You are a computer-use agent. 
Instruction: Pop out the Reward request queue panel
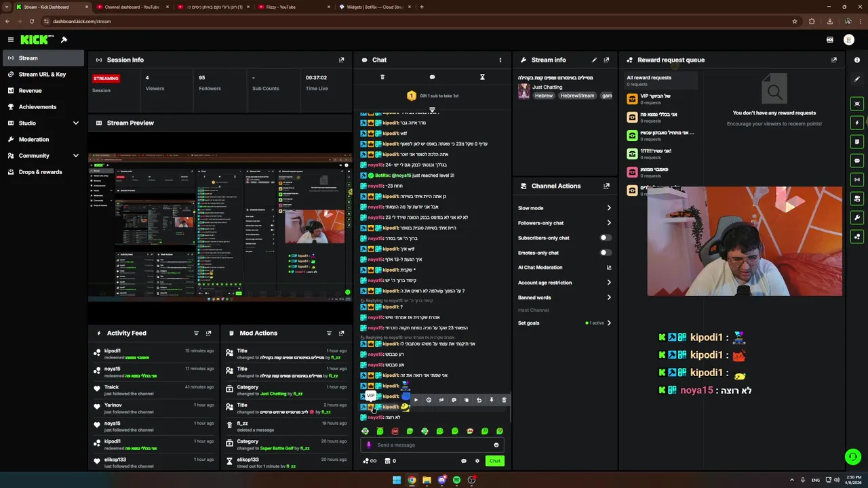click(834, 60)
